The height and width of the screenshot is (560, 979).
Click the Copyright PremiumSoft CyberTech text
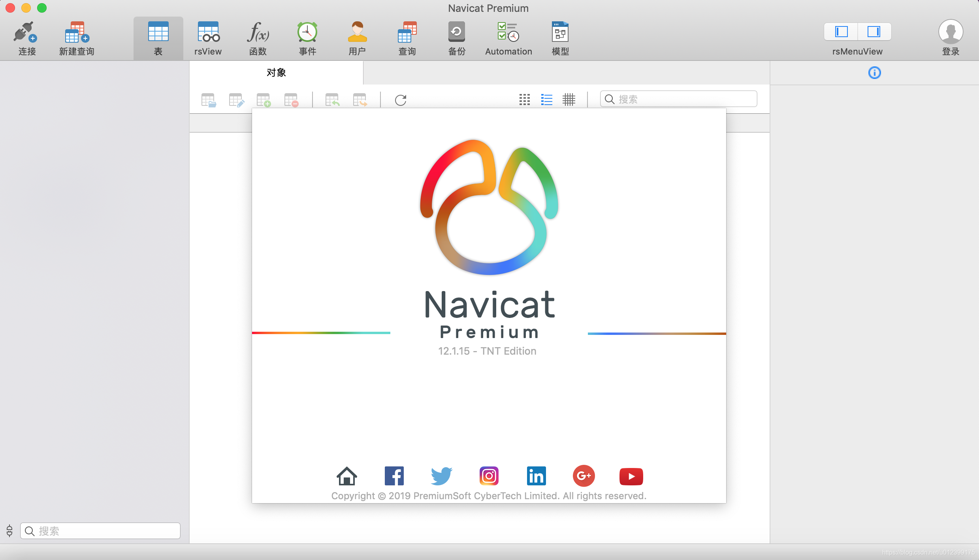[489, 496]
